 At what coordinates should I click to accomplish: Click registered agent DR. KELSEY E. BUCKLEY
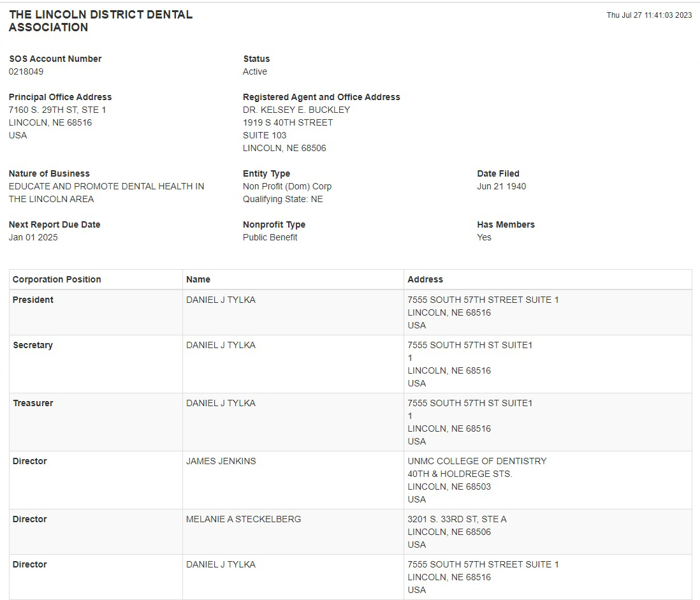(296, 110)
